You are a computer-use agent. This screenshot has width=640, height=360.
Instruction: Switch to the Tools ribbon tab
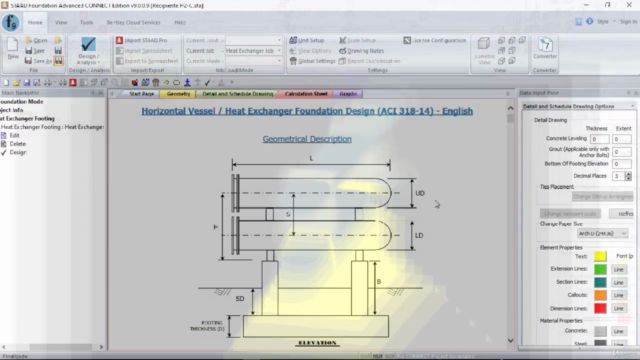click(86, 22)
